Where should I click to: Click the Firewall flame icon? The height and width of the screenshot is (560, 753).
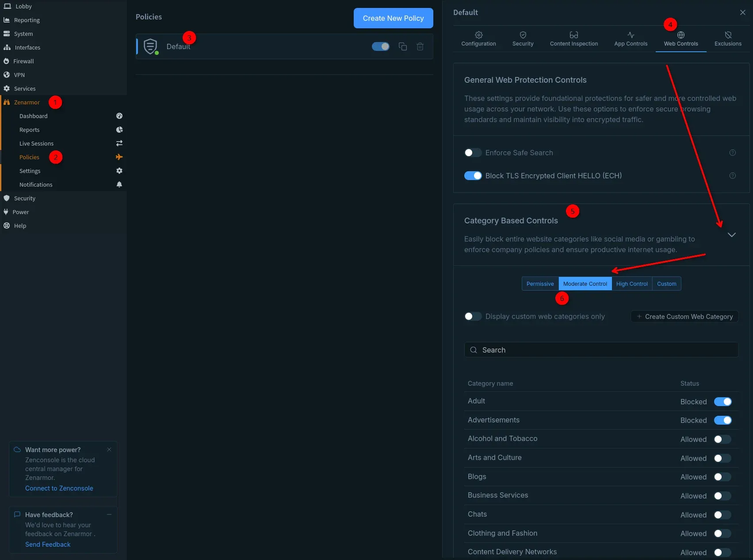(6, 61)
